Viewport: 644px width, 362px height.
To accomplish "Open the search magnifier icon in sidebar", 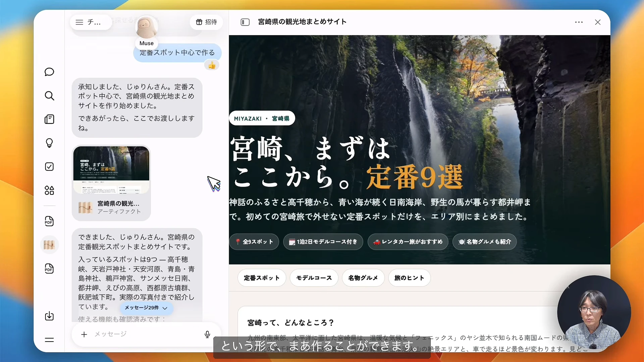I will [49, 96].
